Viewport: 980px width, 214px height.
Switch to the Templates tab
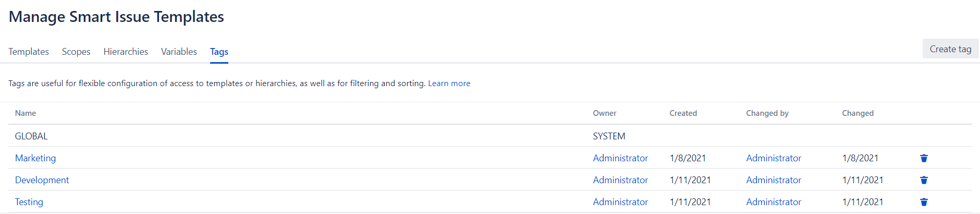[29, 52]
